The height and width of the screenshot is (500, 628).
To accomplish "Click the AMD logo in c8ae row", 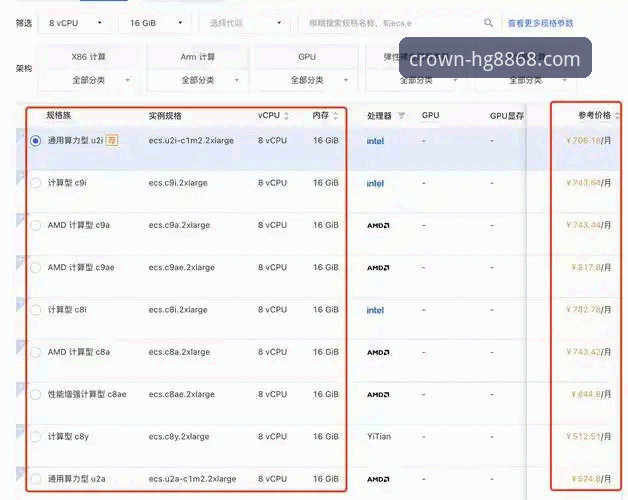I will tap(378, 395).
